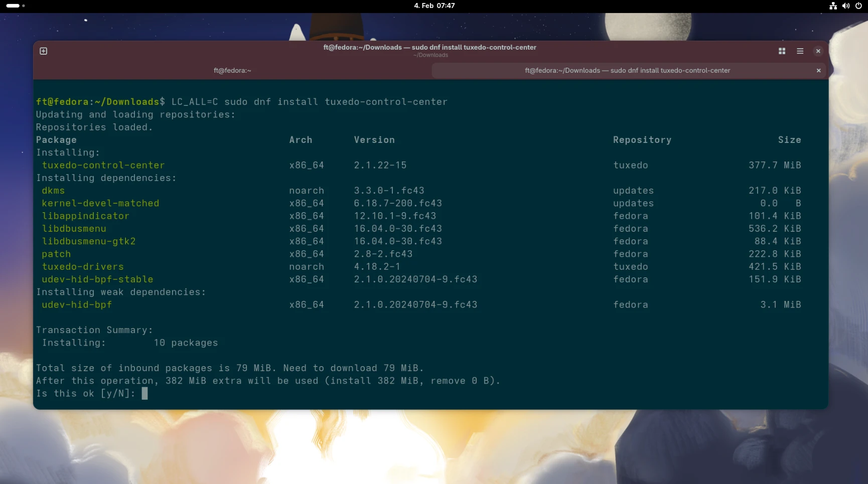
Task: Click the Version column header
Action: pos(374,140)
